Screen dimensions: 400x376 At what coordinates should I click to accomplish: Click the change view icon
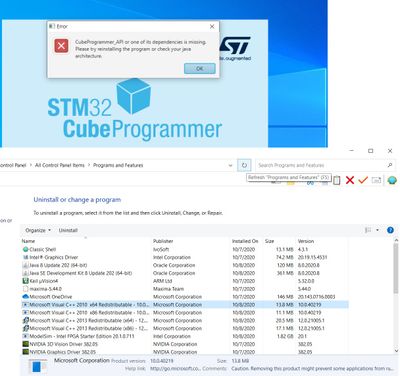pos(368,230)
